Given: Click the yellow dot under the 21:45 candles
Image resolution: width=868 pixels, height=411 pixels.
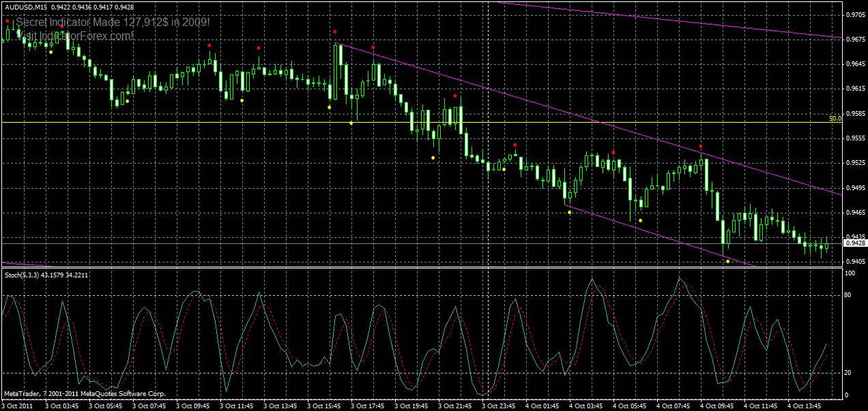Looking at the screenshot, I should pos(433,157).
